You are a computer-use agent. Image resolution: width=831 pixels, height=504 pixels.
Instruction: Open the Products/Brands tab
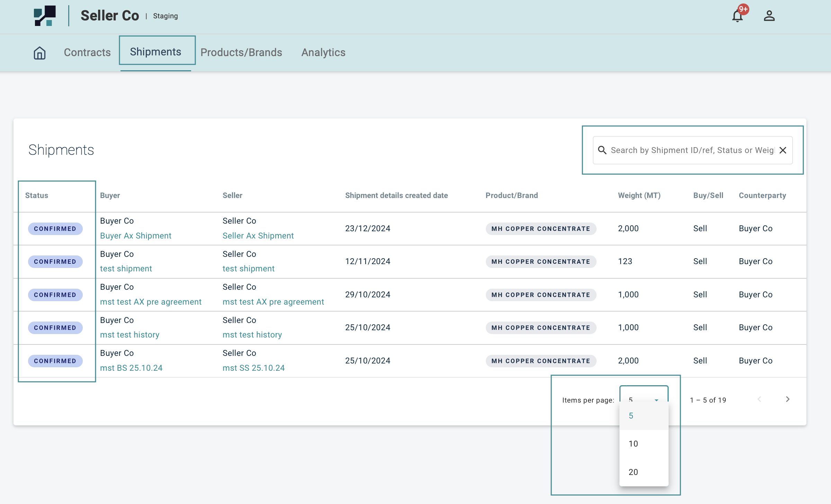(x=241, y=53)
